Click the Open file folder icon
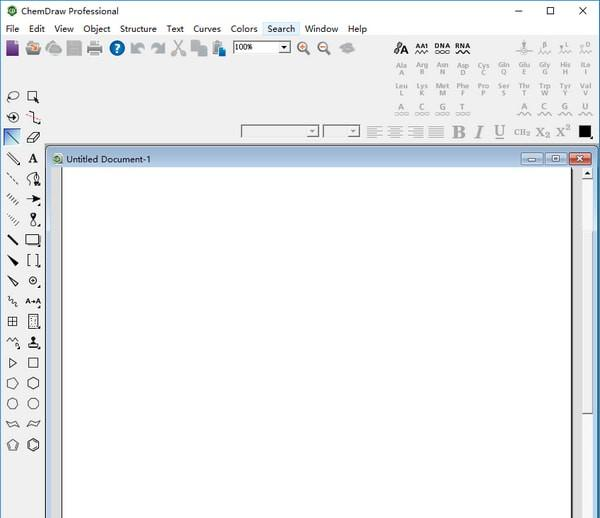600x518 pixels. point(33,48)
